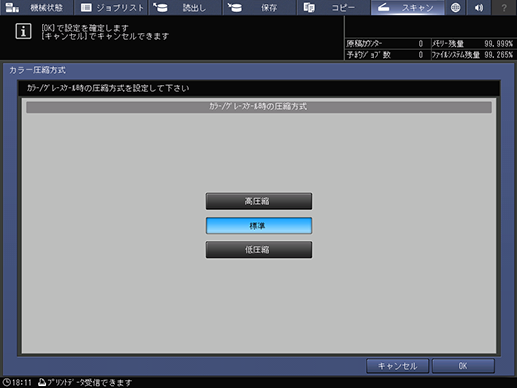
Task: Click the プリントデータ受信できます status message
Action: 89,382
